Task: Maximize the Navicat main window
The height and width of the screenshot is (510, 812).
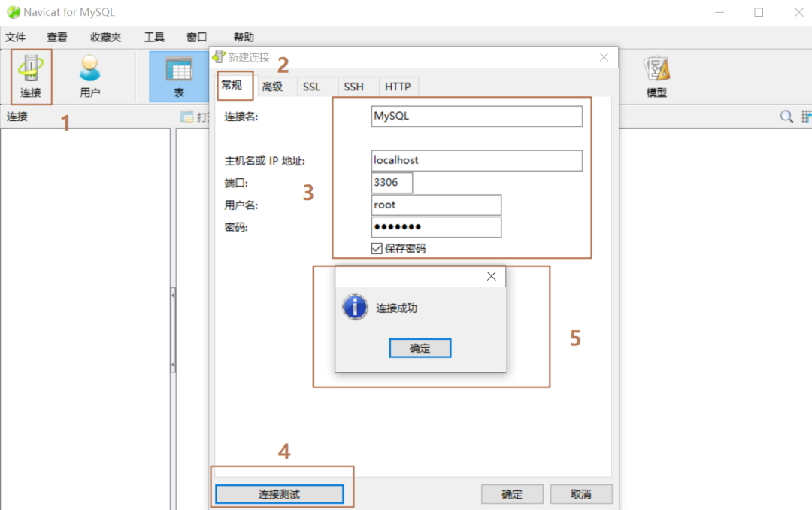Action: pos(759,12)
